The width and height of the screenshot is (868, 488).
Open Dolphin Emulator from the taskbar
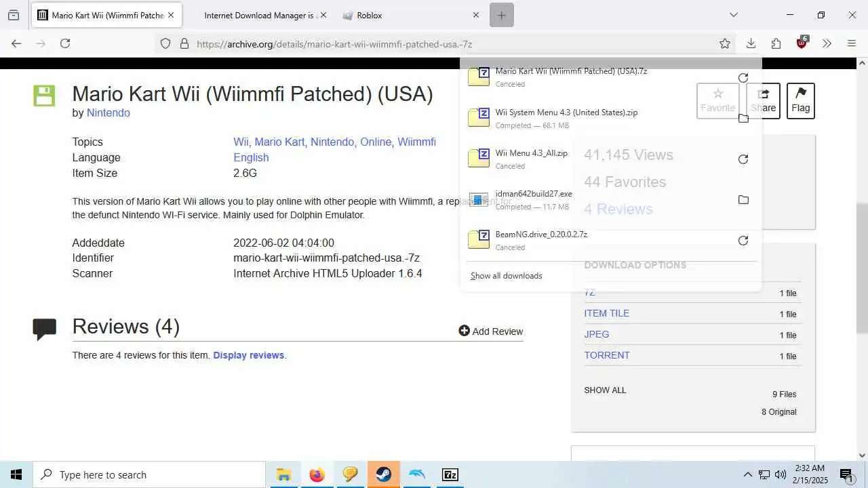[x=417, y=474]
